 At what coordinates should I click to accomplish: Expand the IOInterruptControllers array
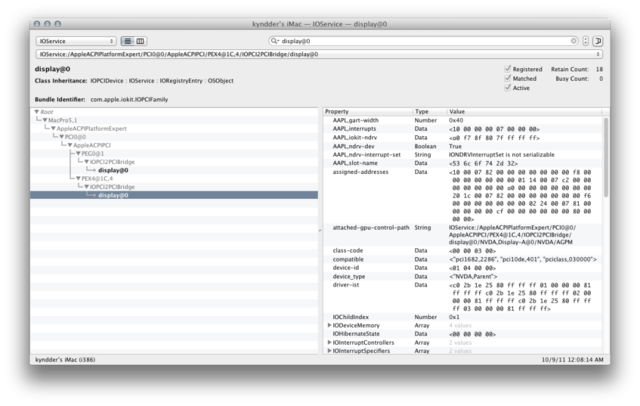(330, 341)
